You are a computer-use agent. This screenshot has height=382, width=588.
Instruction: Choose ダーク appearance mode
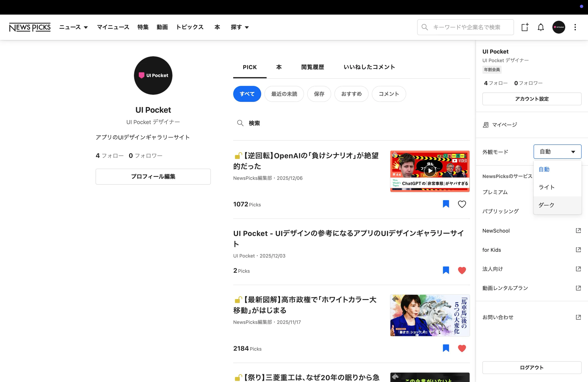pos(557,205)
